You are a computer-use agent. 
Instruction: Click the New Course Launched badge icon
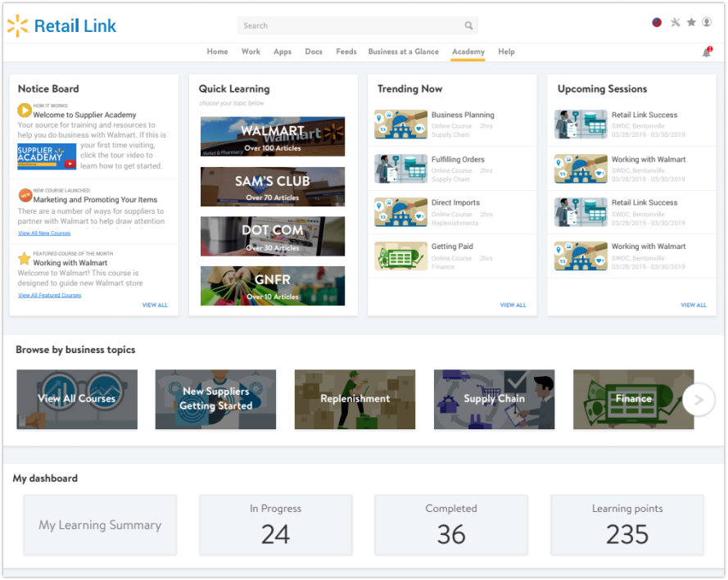click(25, 195)
